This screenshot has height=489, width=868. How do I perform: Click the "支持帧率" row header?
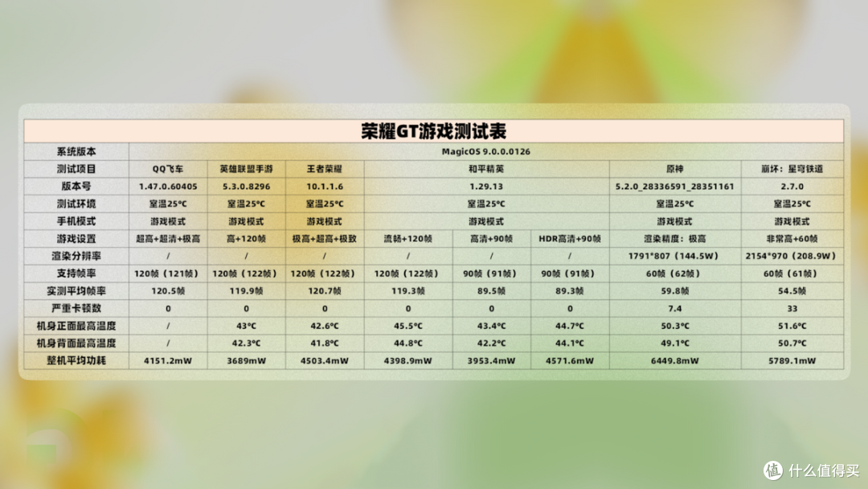pyautogui.click(x=76, y=273)
